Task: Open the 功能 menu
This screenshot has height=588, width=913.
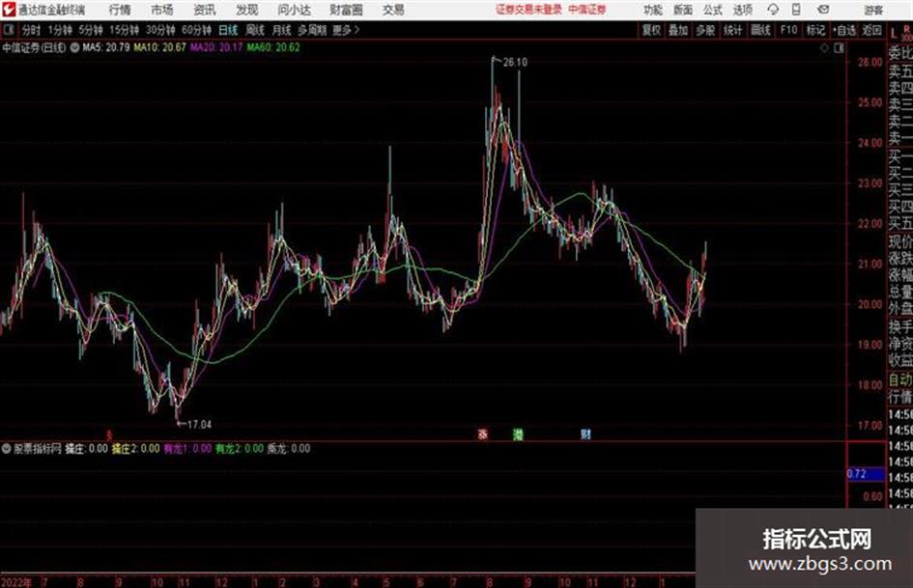Action: pos(653,10)
